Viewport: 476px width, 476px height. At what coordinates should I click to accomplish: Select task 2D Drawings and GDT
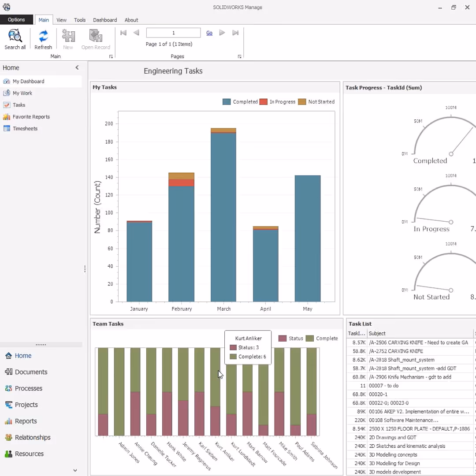pos(411,438)
